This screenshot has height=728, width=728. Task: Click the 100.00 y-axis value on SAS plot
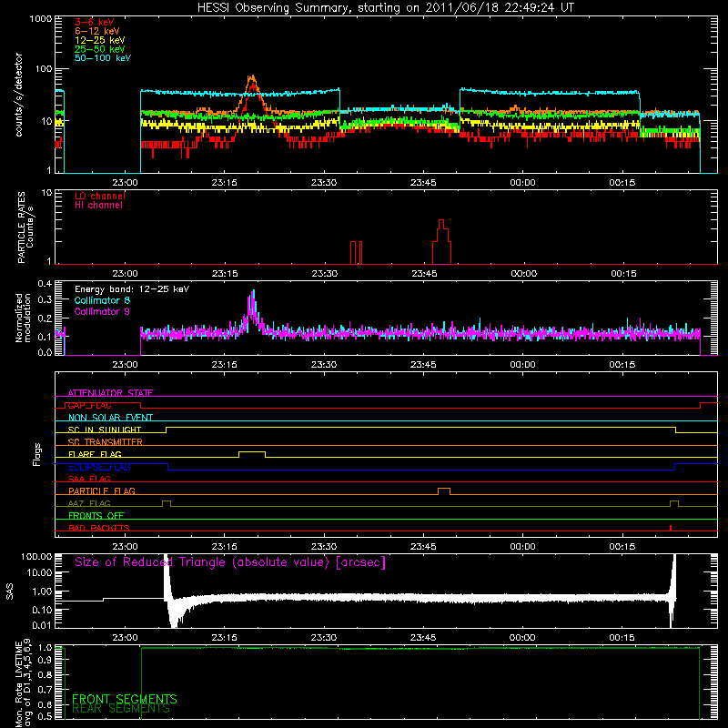pyautogui.click(x=36, y=556)
